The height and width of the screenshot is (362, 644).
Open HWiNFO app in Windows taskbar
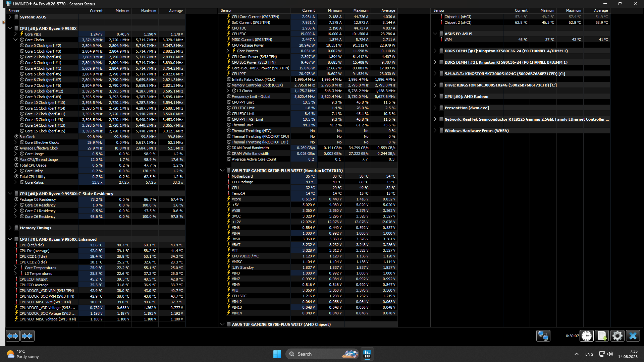pyautogui.click(x=367, y=354)
